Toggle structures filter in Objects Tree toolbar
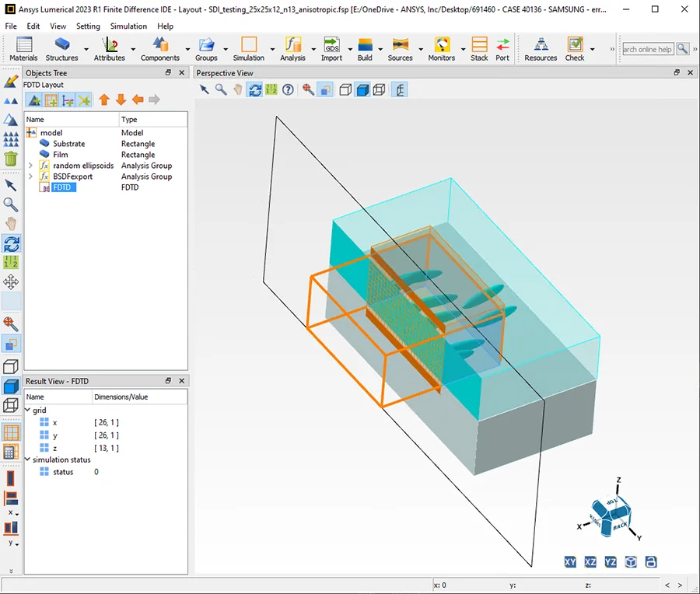Image resolution: width=700 pixels, height=594 pixels. (34, 100)
